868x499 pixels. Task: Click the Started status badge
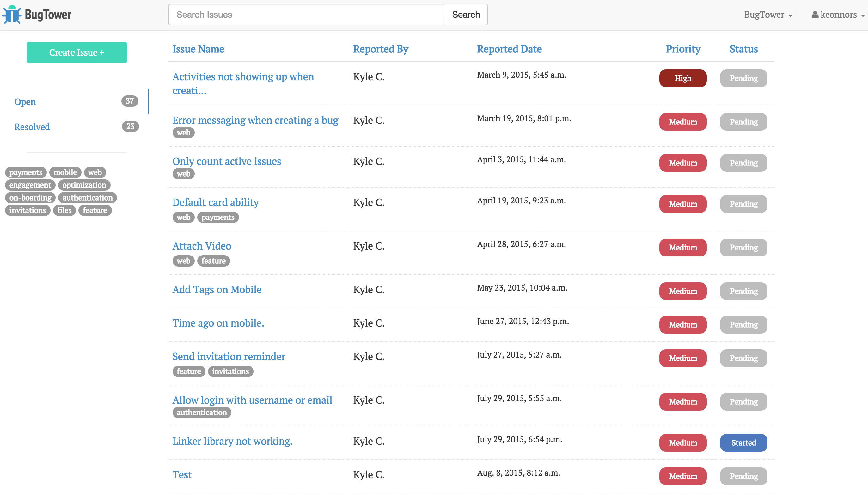[743, 443]
